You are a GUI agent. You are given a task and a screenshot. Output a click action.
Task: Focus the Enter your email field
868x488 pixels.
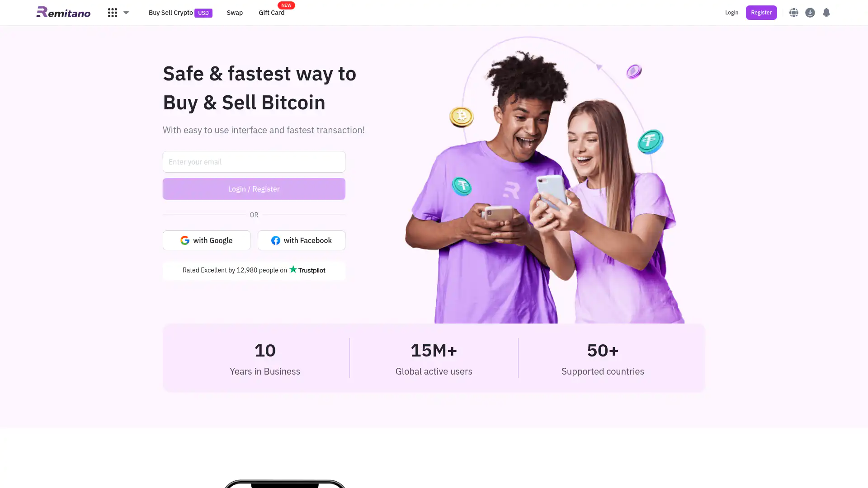pyautogui.click(x=254, y=162)
